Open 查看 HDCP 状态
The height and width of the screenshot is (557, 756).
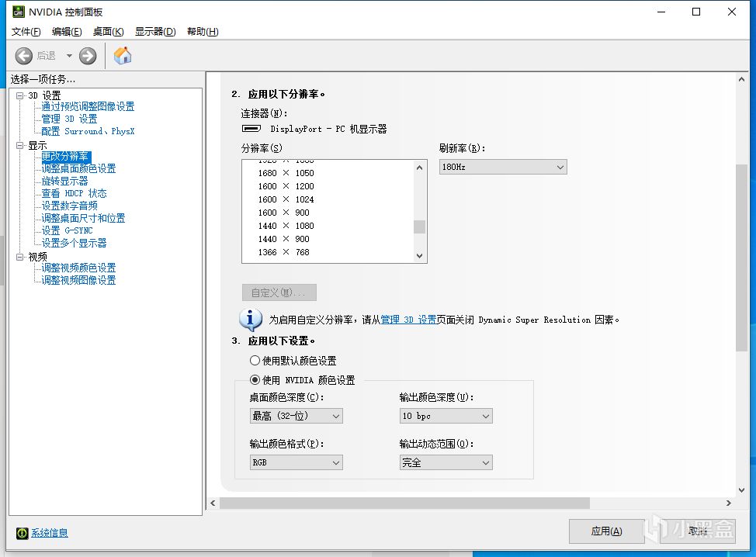(x=75, y=193)
